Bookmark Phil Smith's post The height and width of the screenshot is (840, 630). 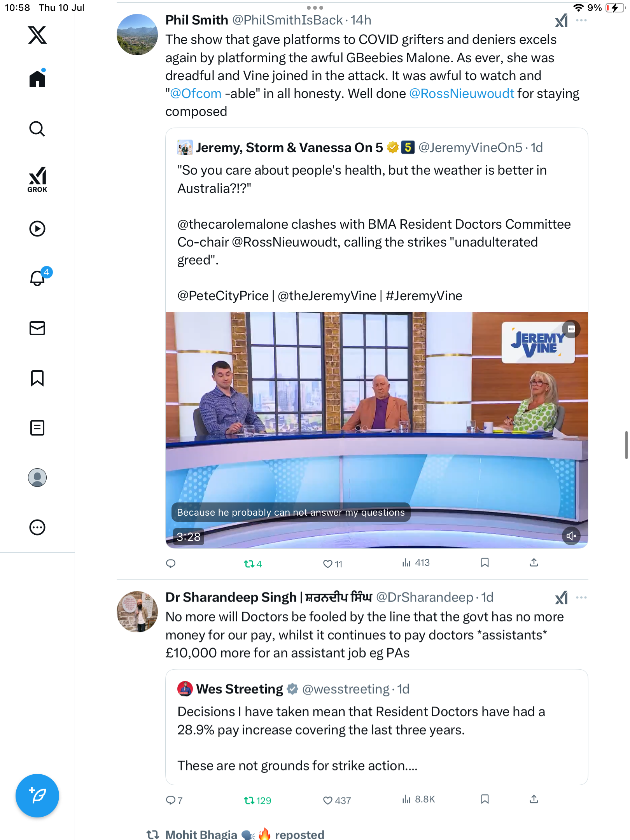point(485,562)
